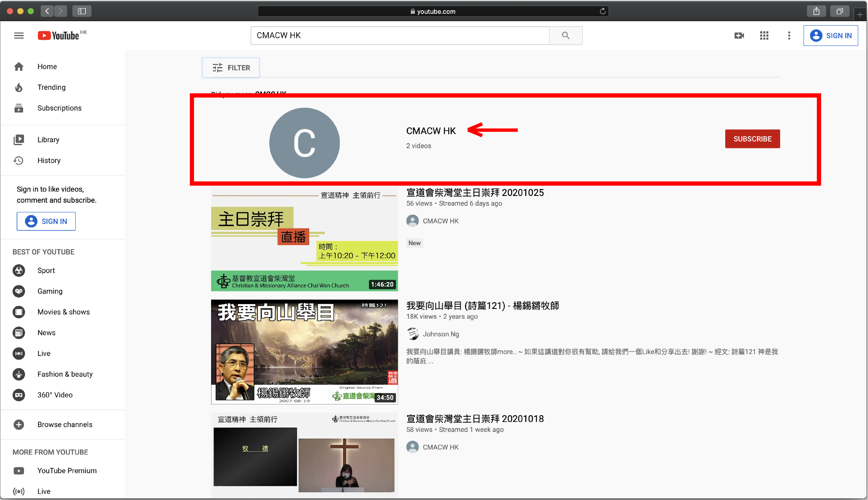Click the Subscriptions icon

click(19, 108)
